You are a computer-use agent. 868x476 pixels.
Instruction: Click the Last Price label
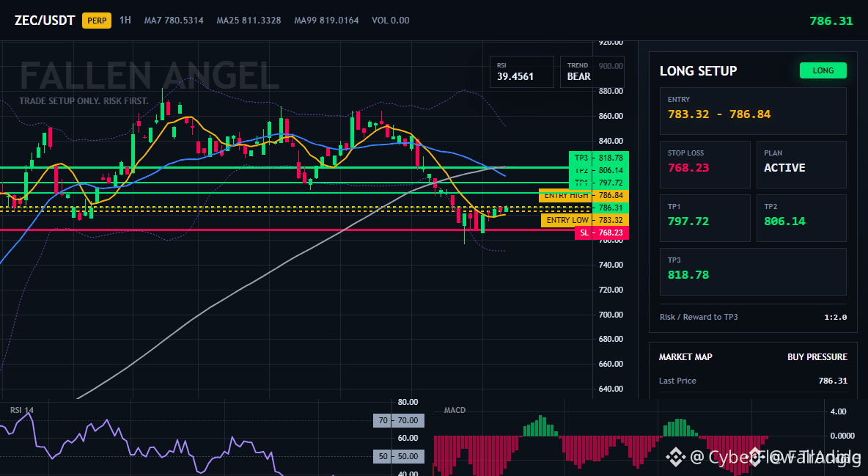[x=677, y=381]
